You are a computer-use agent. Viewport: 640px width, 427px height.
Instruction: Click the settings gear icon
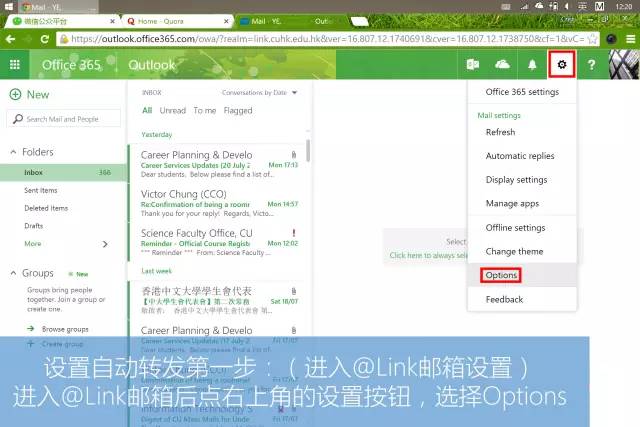tap(562, 65)
